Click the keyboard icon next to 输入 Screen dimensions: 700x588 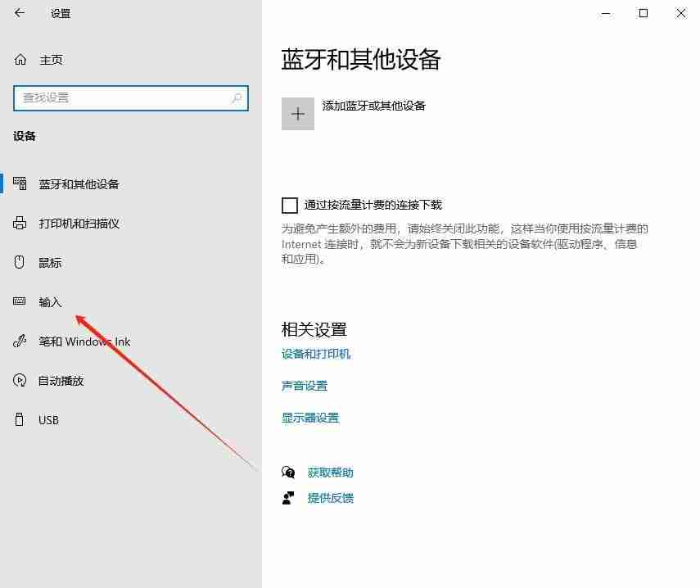point(19,301)
